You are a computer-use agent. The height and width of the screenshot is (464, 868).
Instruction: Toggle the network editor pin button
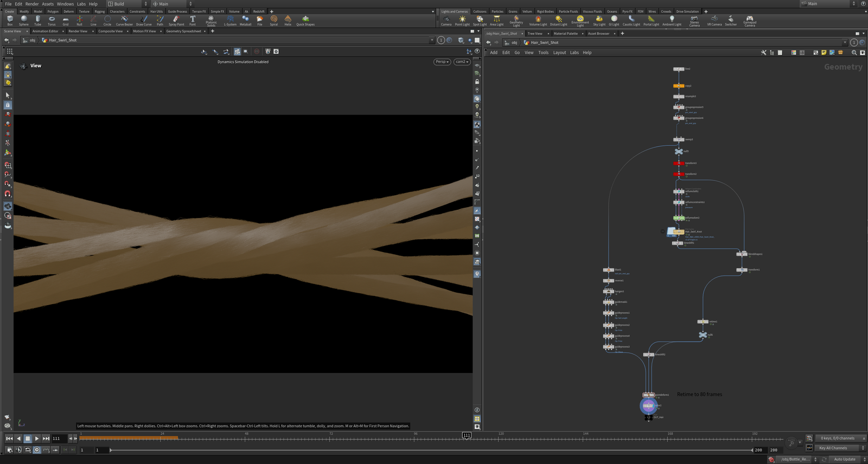(854, 42)
